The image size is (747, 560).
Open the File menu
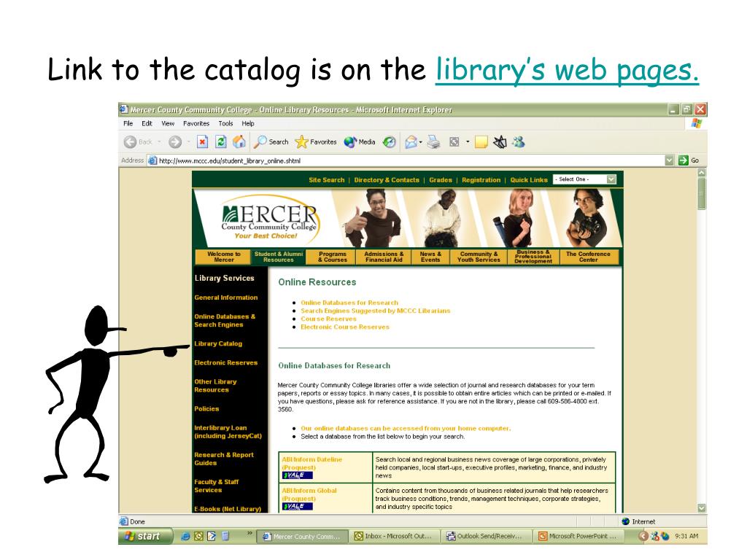pyautogui.click(x=128, y=123)
